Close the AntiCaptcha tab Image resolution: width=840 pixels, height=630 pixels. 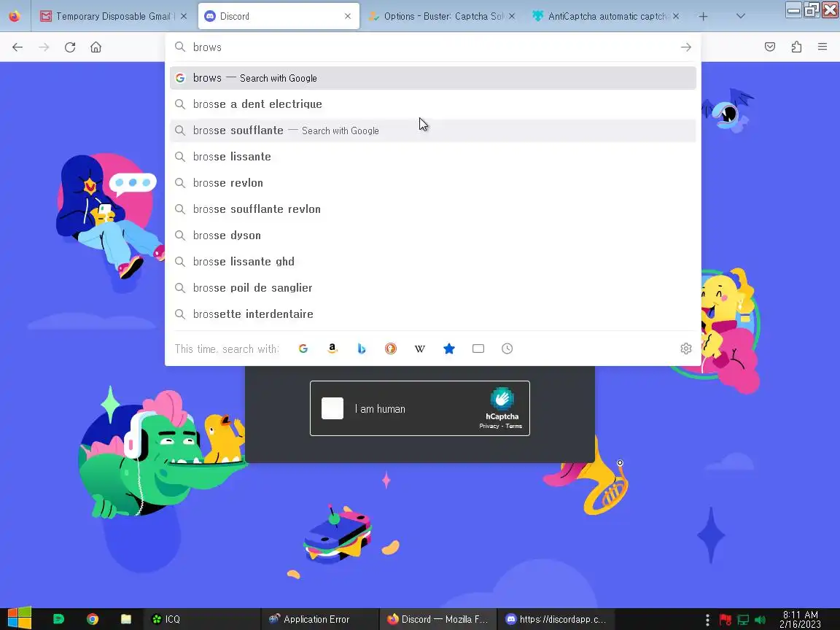676,16
